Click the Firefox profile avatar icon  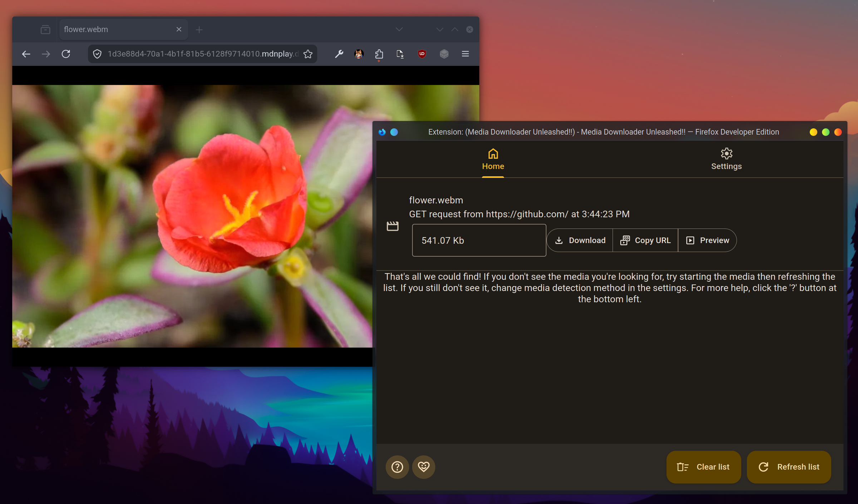click(x=359, y=54)
